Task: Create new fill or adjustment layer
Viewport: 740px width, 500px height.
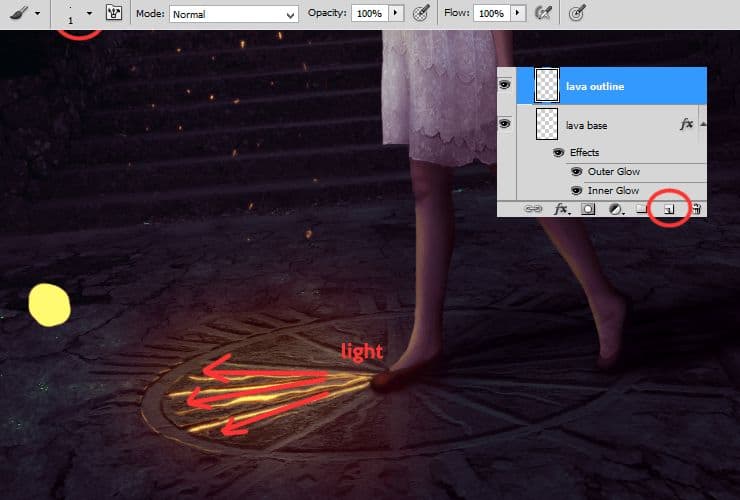Action: [616, 209]
